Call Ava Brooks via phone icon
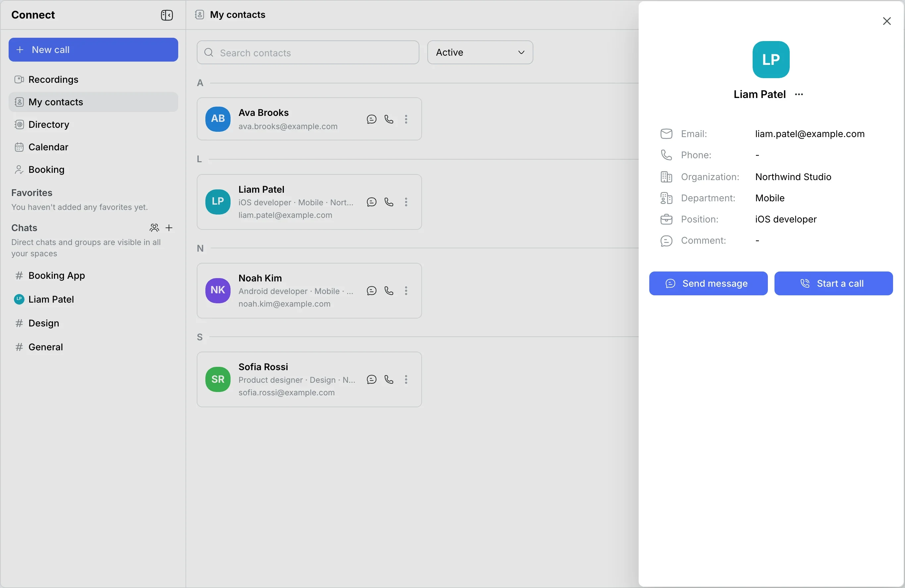Screen dimensions: 905x588 coord(389,119)
